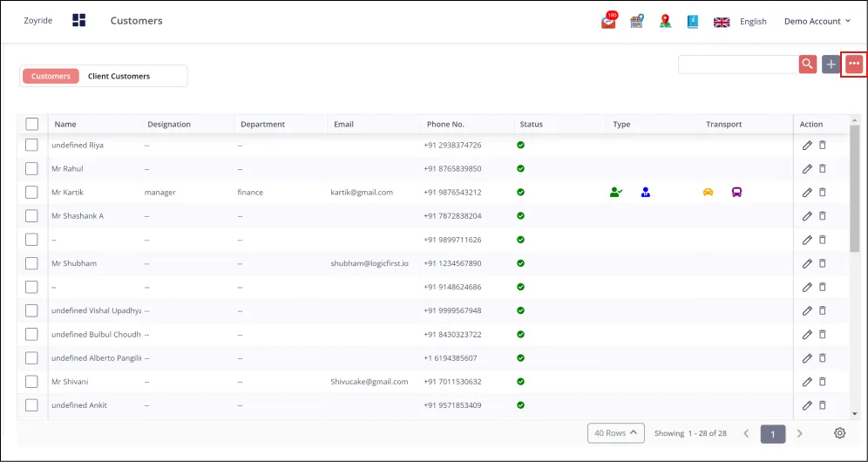Click the Email column header
Image resolution: width=868 pixels, height=462 pixels.
[343, 124]
